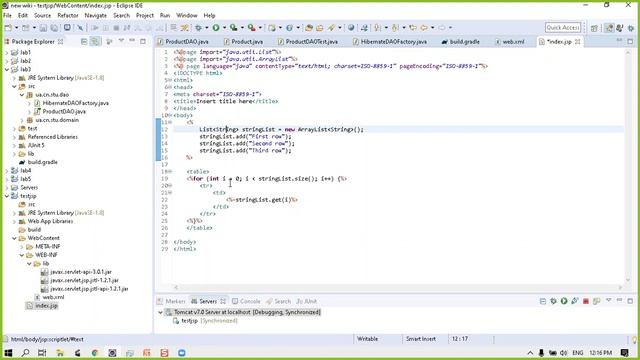The width and height of the screenshot is (640, 360).
Task: Open the Run button dropdown arrow
Action: coord(224,28)
